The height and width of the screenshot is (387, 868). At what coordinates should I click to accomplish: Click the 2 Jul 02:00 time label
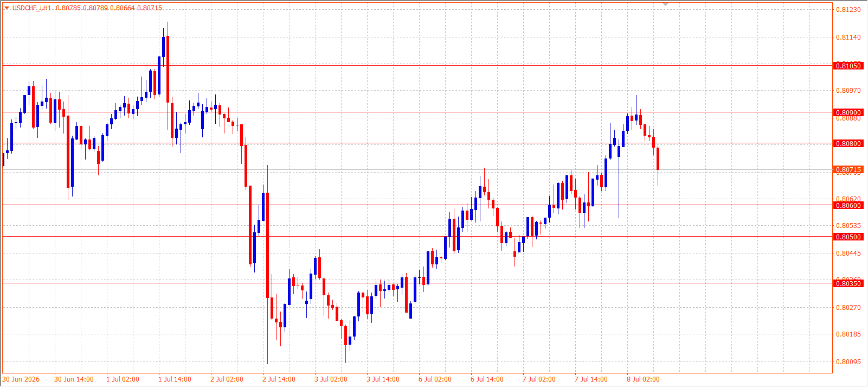[x=227, y=379]
